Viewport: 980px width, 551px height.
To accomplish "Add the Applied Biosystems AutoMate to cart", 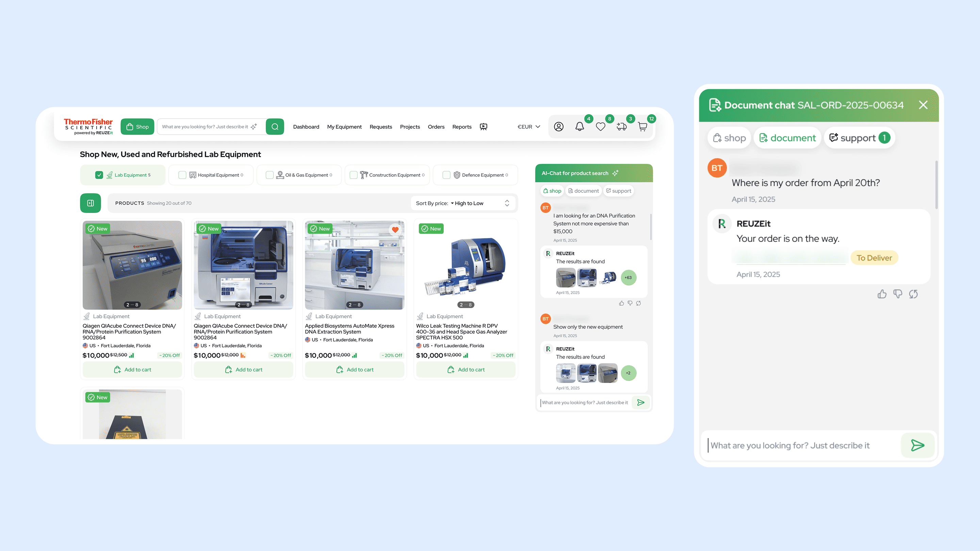I will (x=355, y=370).
